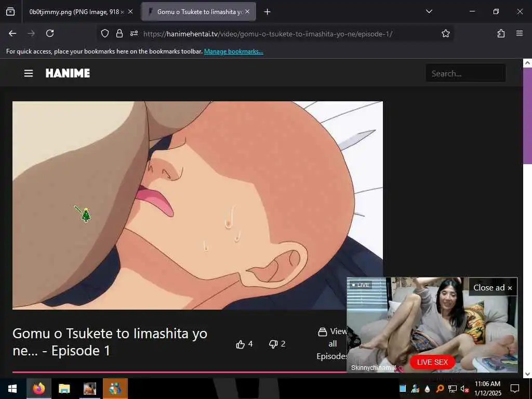Open File Explorer from the taskbar
This screenshot has height=399, width=532.
point(64,389)
